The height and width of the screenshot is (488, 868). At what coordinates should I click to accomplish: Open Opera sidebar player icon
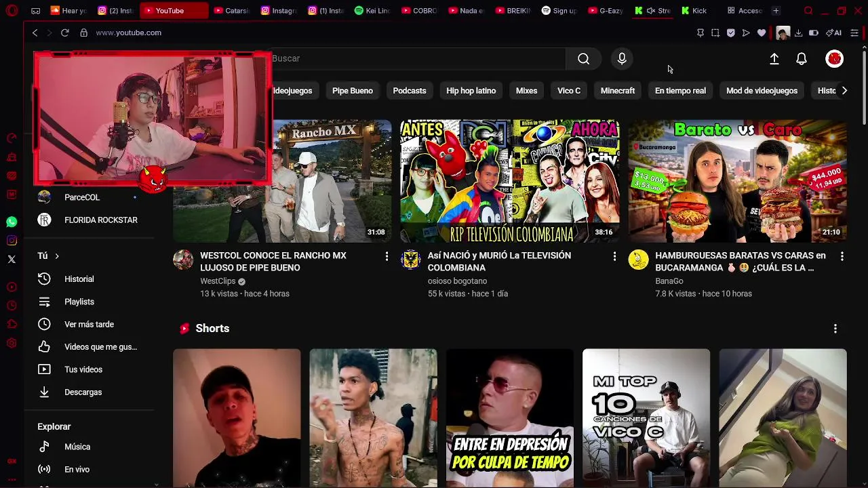[x=12, y=287]
